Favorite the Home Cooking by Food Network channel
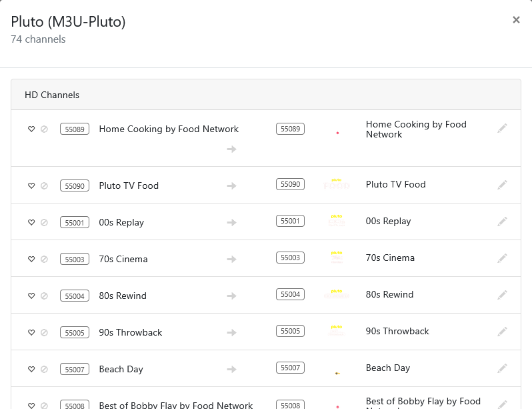This screenshot has height=409, width=532. pyautogui.click(x=31, y=129)
